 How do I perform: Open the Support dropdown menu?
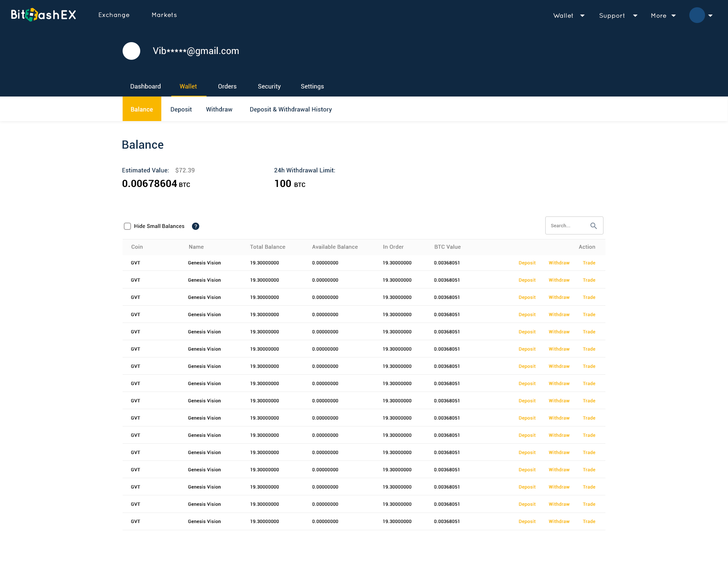pyautogui.click(x=618, y=16)
